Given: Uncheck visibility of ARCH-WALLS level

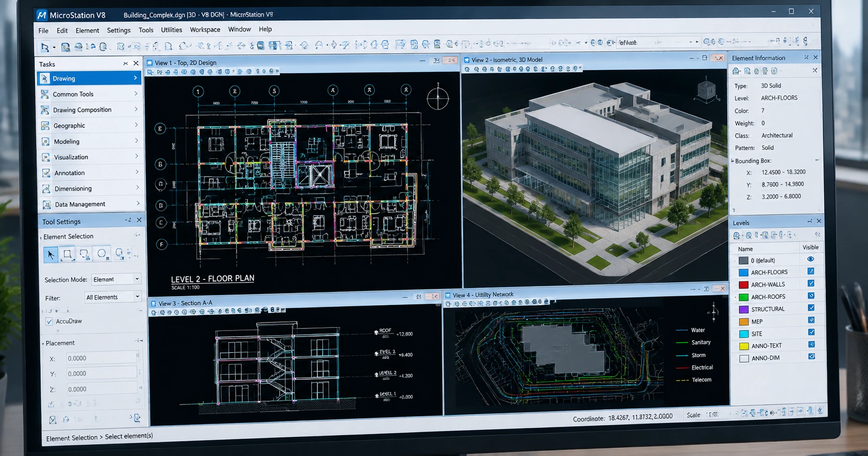Looking at the screenshot, I should [811, 283].
